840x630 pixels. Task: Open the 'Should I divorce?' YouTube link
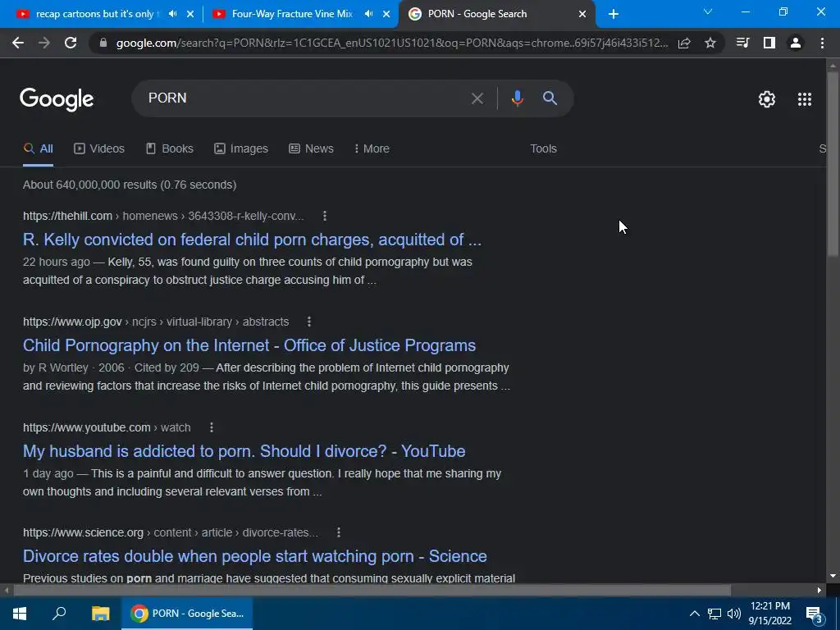point(244,451)
